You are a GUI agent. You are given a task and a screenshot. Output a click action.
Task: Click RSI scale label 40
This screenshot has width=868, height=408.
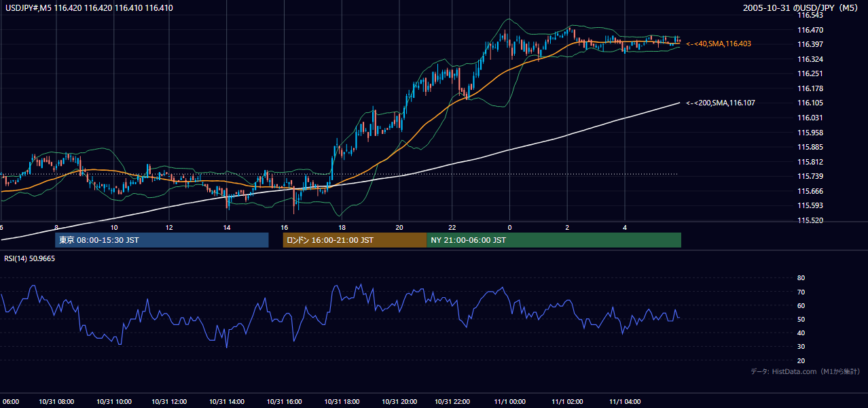[801, 333]
